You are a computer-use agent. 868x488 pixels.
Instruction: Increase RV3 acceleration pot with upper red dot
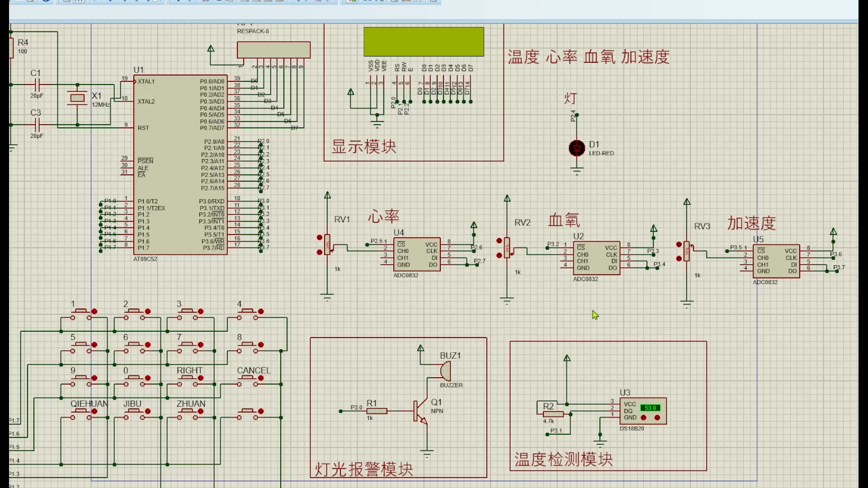(x=679, y=244)
